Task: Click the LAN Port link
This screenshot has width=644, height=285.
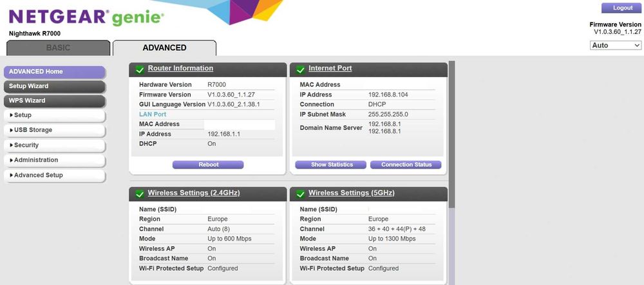Action: (153, 115)
